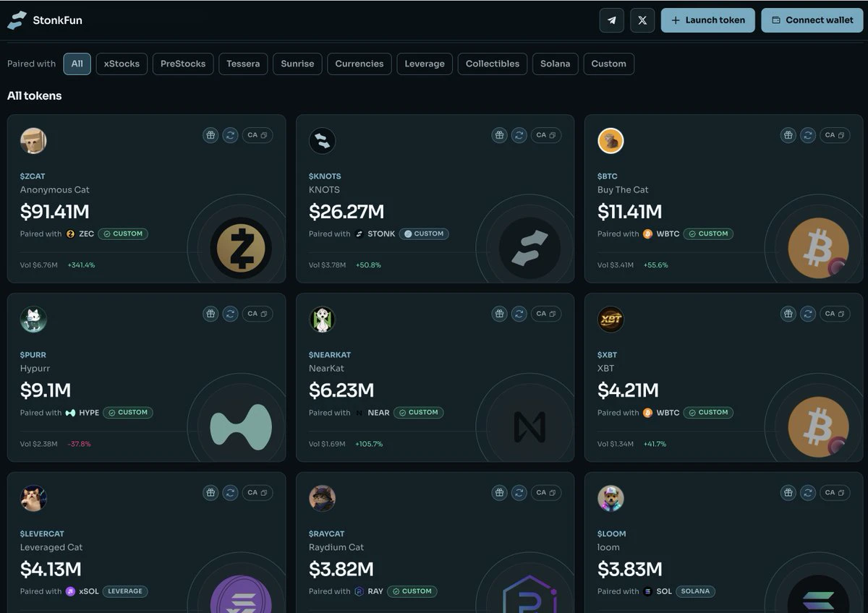Open the KNOTS token avatar thumbnail
The image size is (868, 613).
[322, 141]
